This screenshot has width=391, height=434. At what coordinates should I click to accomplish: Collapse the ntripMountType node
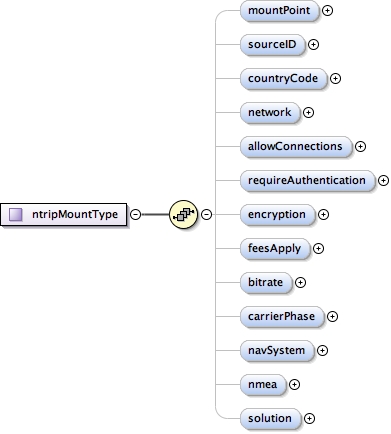pyautogui.click(x=135, y=214)
